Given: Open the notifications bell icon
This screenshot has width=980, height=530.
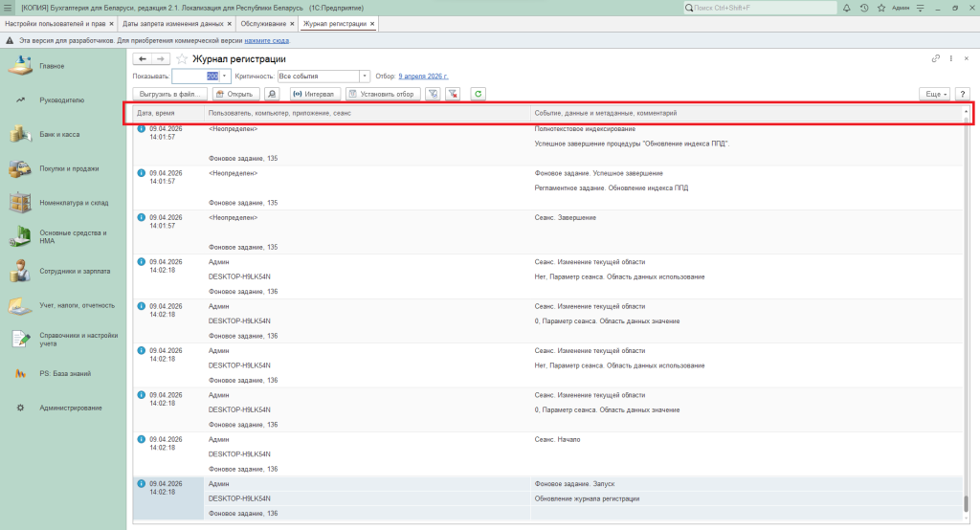Looking at the screenshot, I should click(x=846, y=8).
